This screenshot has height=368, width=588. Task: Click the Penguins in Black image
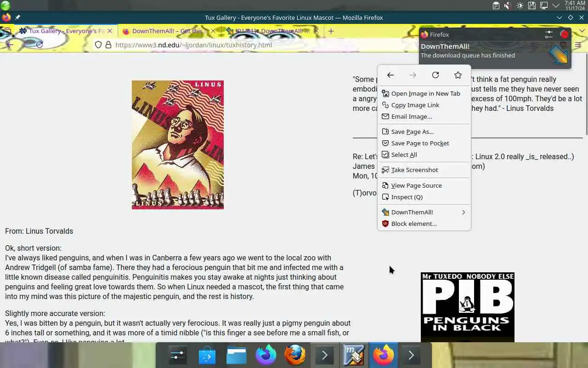[468, 307]
